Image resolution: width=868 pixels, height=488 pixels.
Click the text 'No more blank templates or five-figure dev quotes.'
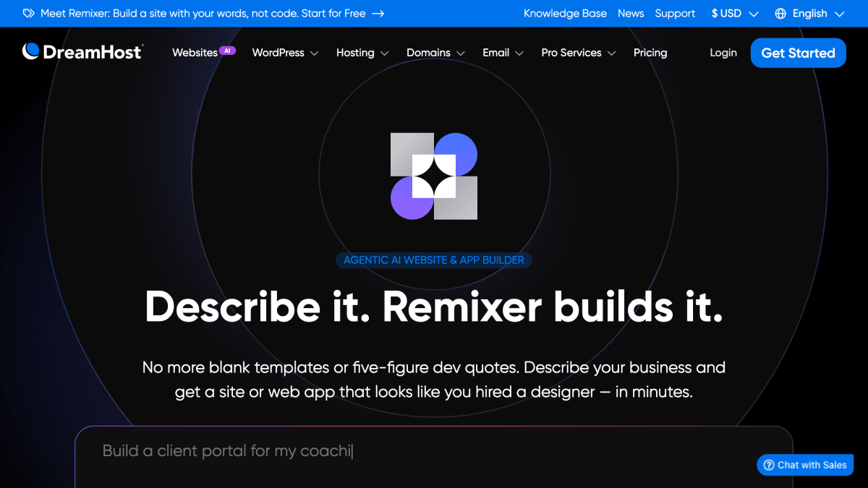point(331,367)
